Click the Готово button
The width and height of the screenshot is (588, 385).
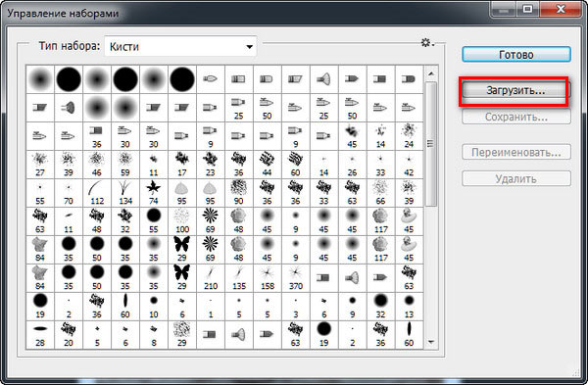point(516,55)
